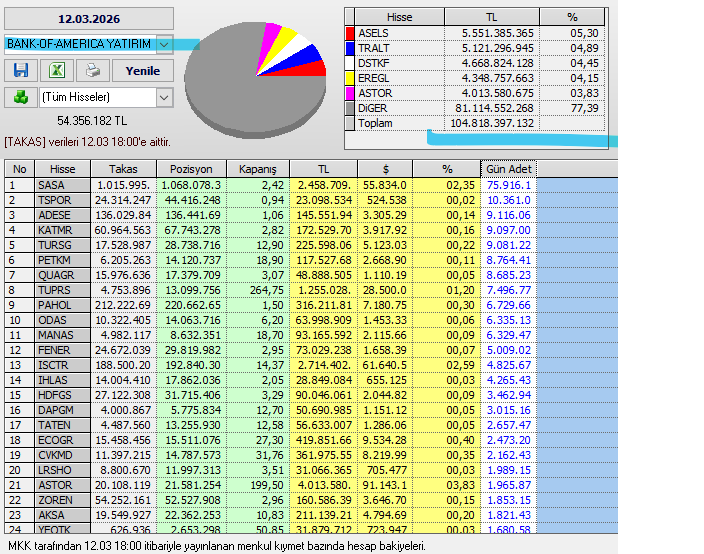Viewport: 704px width, 554px height.
Task: Sort main table by % column header
Action: (x=447, y=169)
